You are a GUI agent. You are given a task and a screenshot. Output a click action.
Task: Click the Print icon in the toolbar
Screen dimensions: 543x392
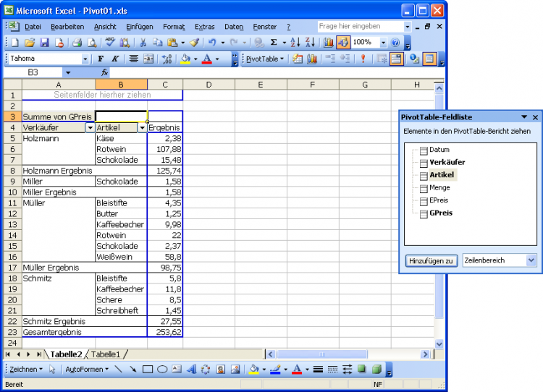click(76, 43)
